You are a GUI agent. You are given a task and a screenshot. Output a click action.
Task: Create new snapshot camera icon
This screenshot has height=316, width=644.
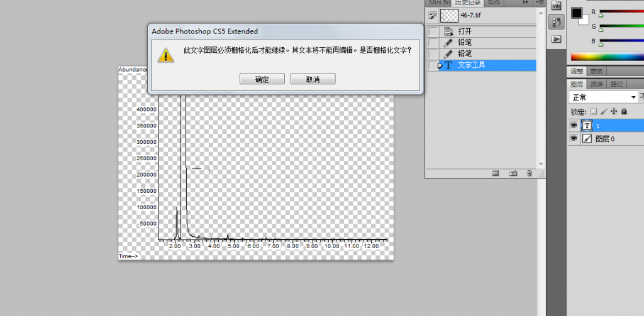[x=513, y=173]
